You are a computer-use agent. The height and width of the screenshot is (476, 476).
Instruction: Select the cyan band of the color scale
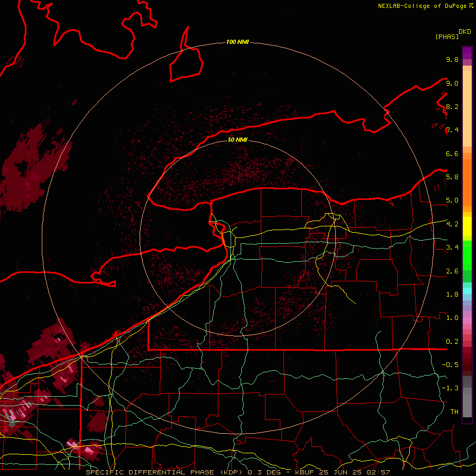click(467, 291)
